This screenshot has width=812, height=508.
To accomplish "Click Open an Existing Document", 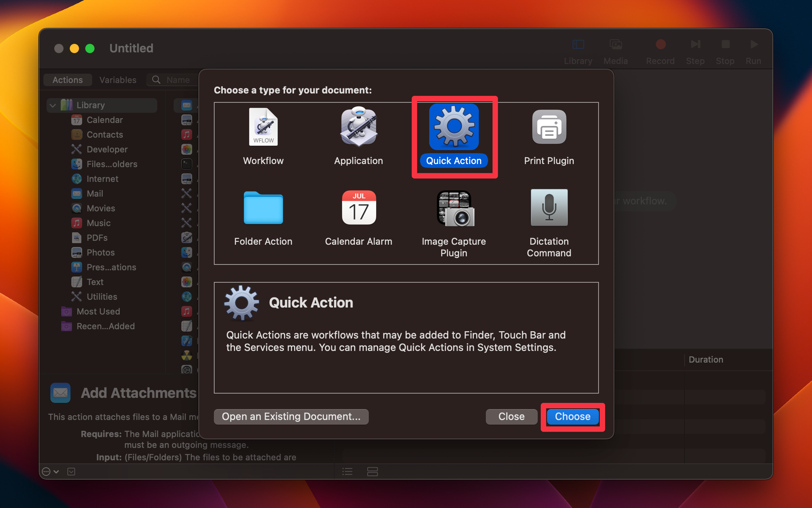I will pos(291,416).
